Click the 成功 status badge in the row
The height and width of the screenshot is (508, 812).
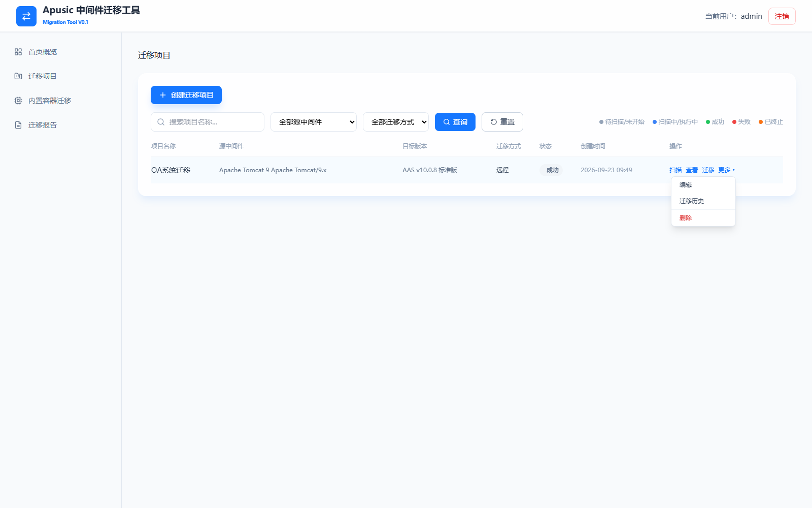(552, 170)
